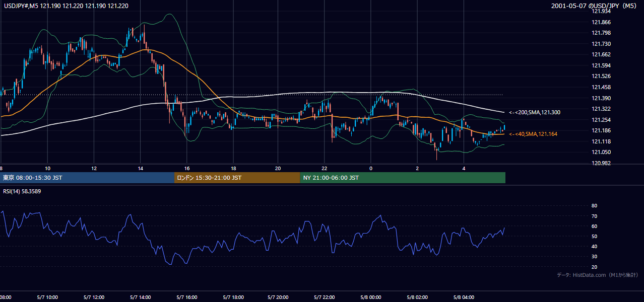Screen dimensions: 644x302
Task: Click RSI scale value 20
Action: click(x=594, y=267)
